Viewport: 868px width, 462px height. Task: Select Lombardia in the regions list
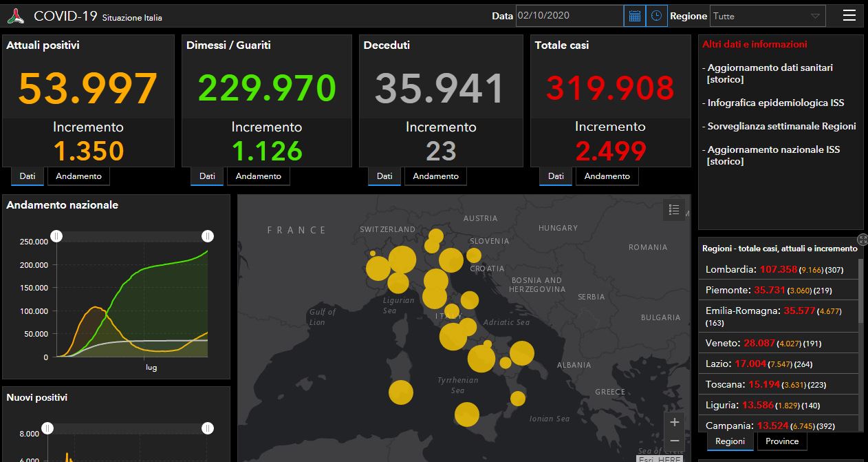click(730, 269)
